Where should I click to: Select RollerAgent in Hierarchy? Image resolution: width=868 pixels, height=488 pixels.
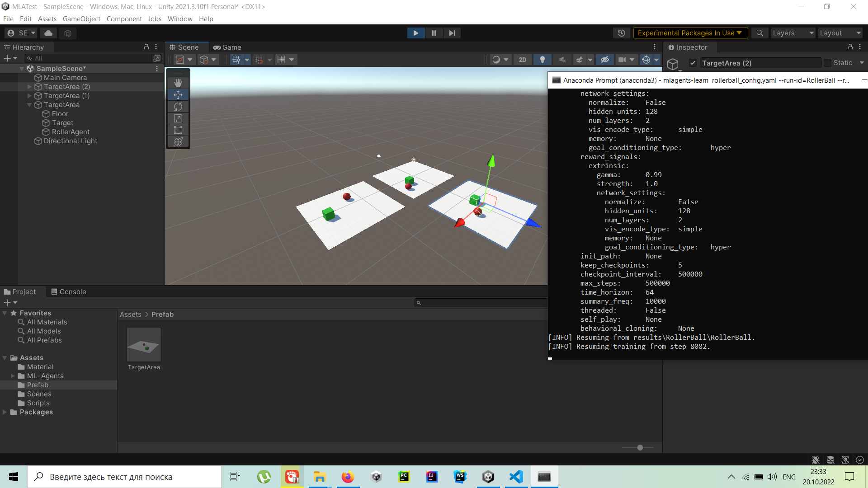click(71, 132)
